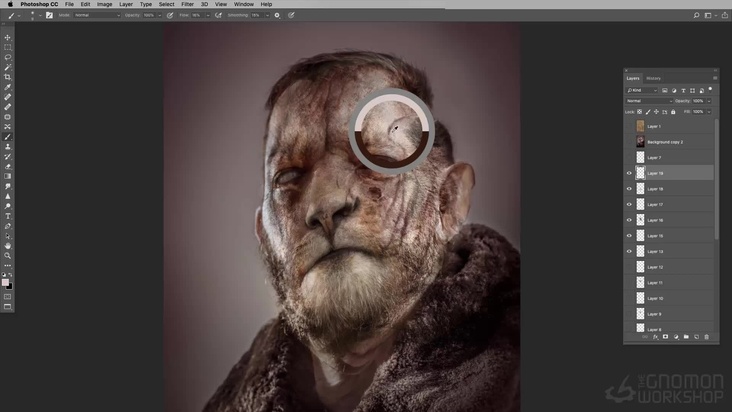Select the Layer 1 thumbnail
The image size is (732, 412).
pos(640,126)
